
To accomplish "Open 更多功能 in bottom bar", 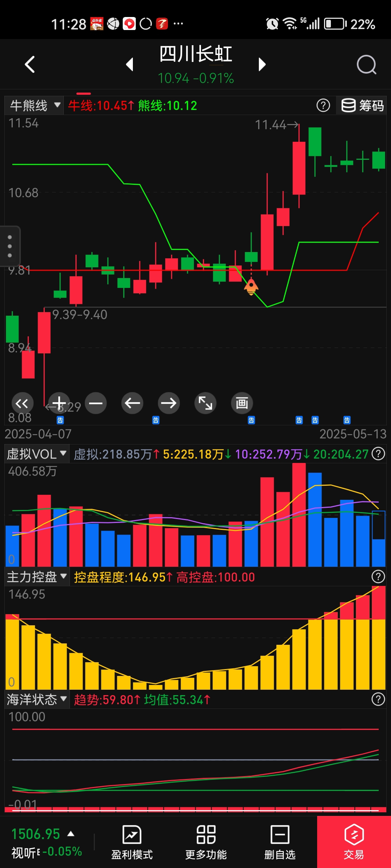I will pyautogui.click(x=206, y=843).
